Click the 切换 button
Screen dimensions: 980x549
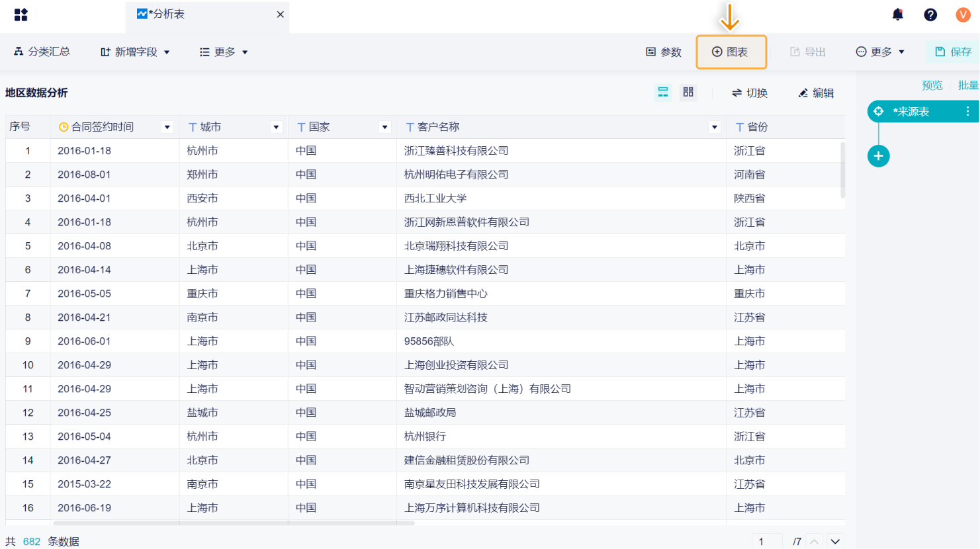750,93
